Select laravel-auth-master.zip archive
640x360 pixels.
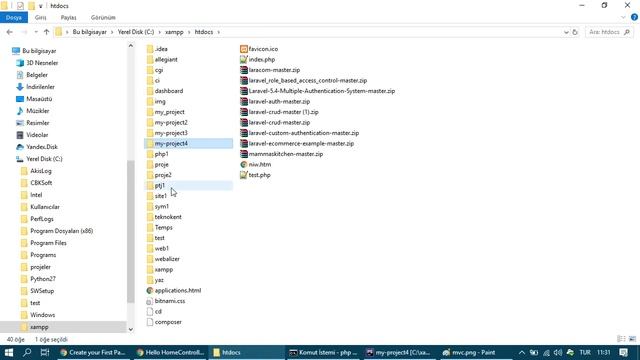(x=275, y=102)
